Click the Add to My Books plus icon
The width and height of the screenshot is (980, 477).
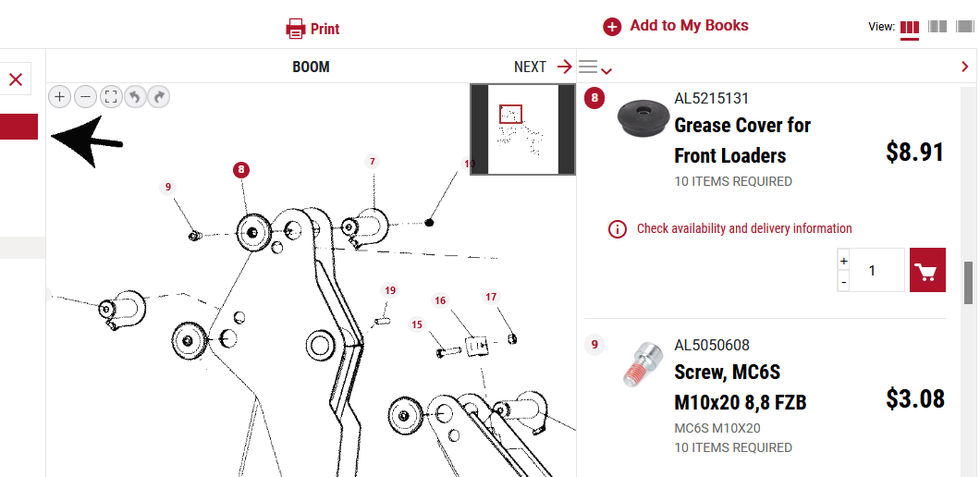[x=612, y=27]
